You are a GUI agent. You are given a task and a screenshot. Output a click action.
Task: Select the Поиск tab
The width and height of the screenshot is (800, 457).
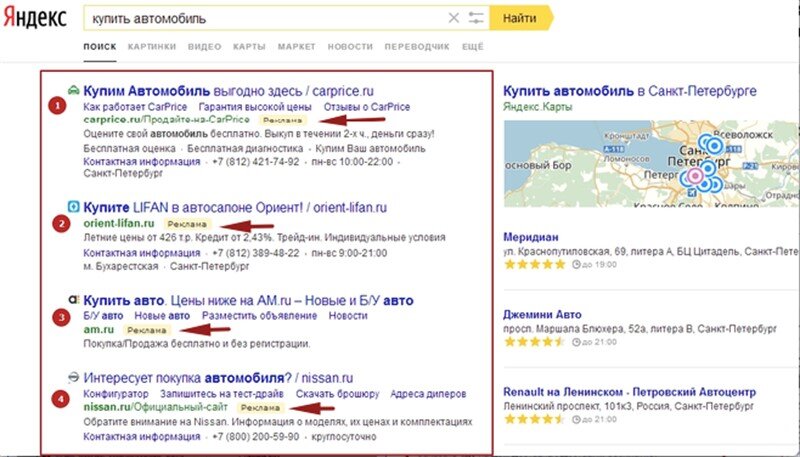coord(100,46)
